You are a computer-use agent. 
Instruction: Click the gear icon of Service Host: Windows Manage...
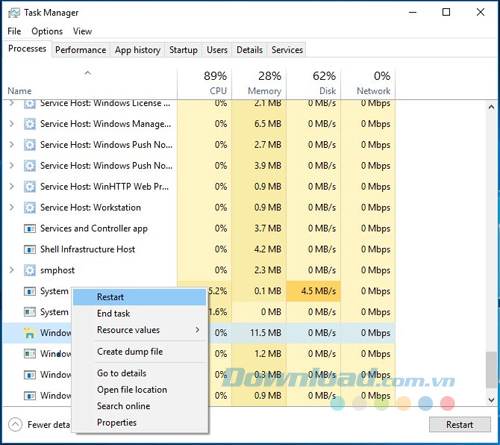pos(30,124)
